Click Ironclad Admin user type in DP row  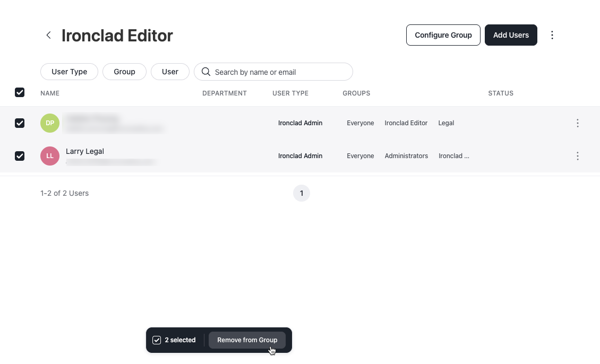(300, 123)
